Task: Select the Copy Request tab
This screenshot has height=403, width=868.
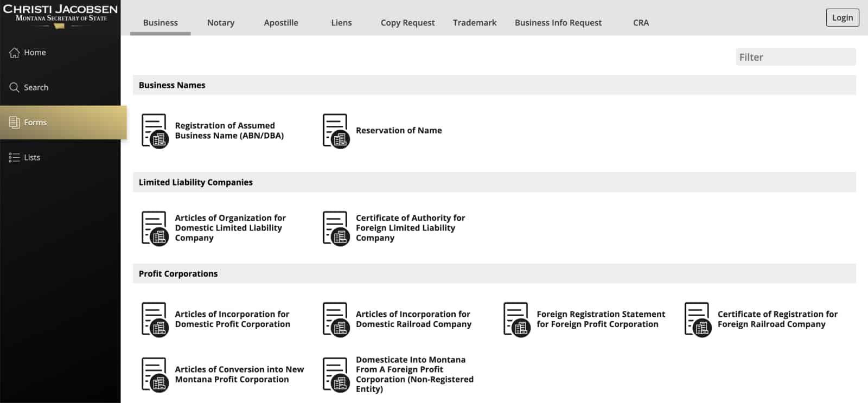Action: pos(407,23)
